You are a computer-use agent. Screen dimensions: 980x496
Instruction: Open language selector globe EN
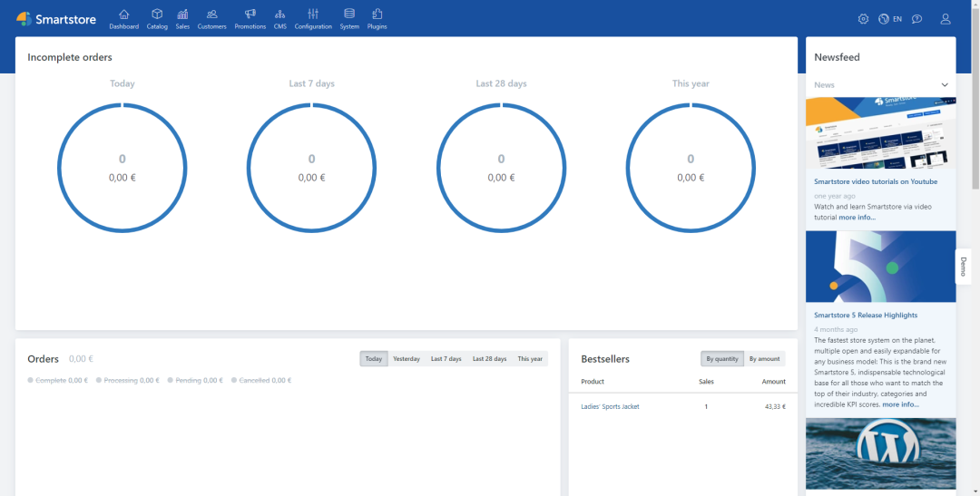(890, 19)
